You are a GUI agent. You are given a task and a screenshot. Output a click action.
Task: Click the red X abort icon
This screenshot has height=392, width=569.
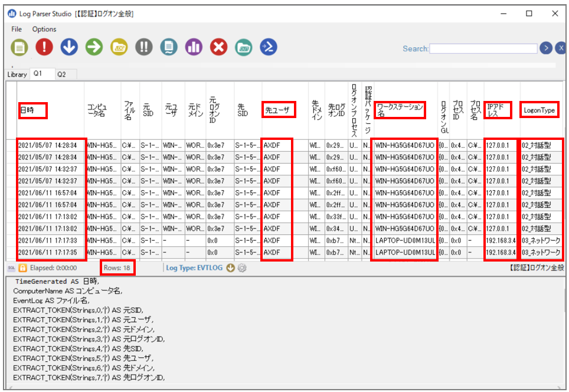coord(219,47)
